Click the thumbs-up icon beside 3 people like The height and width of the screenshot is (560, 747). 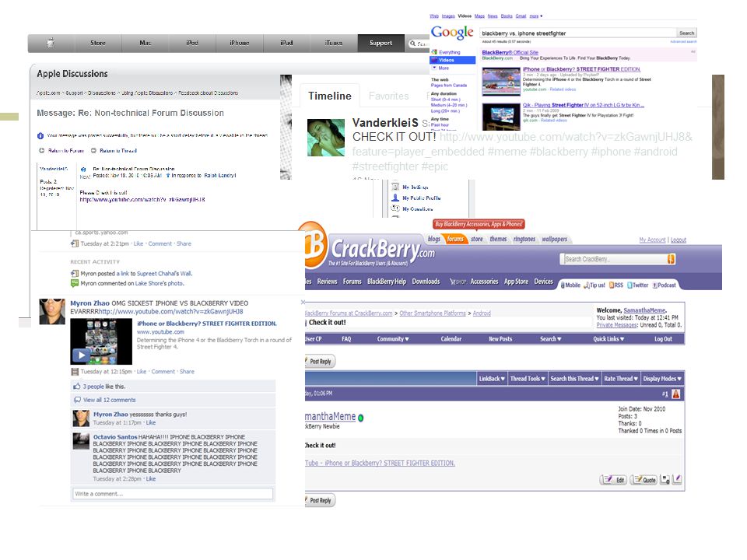[77, 387]
